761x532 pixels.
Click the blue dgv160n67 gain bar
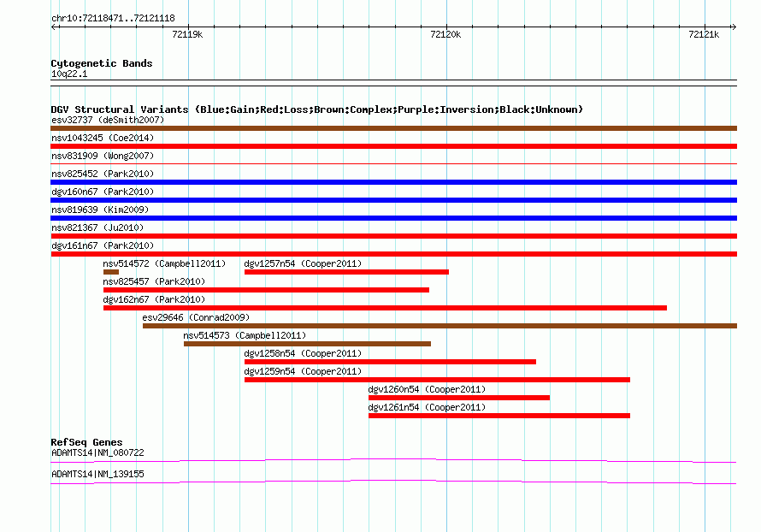tap(393, 200)
